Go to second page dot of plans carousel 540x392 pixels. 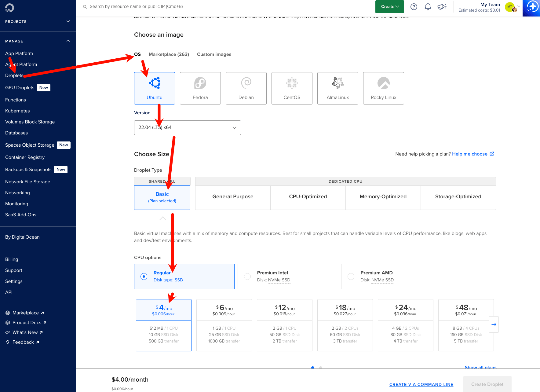pos(321,368)
